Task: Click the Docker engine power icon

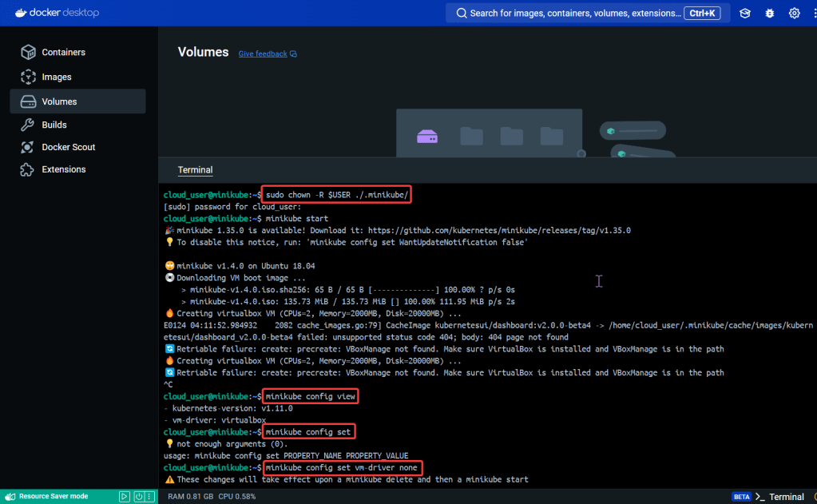Action: click(x=138, y=496)
